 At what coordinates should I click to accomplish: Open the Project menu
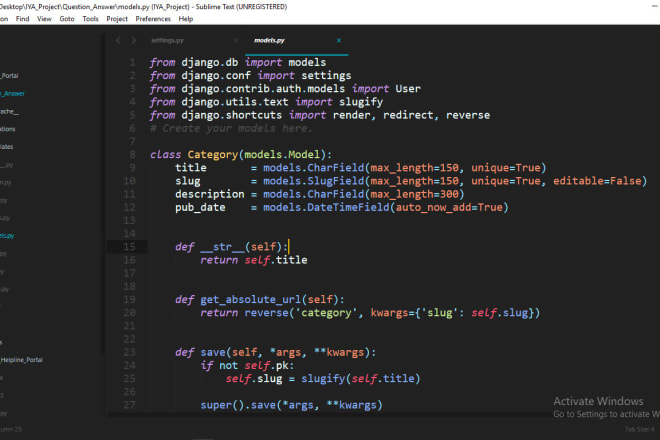pos(117,19)
